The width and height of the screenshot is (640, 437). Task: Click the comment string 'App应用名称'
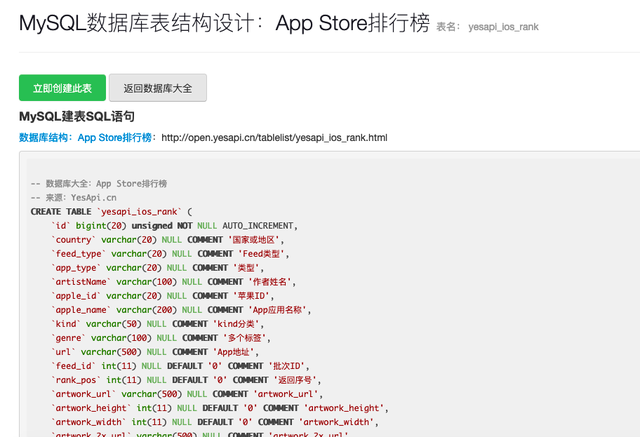pos(277,310)
